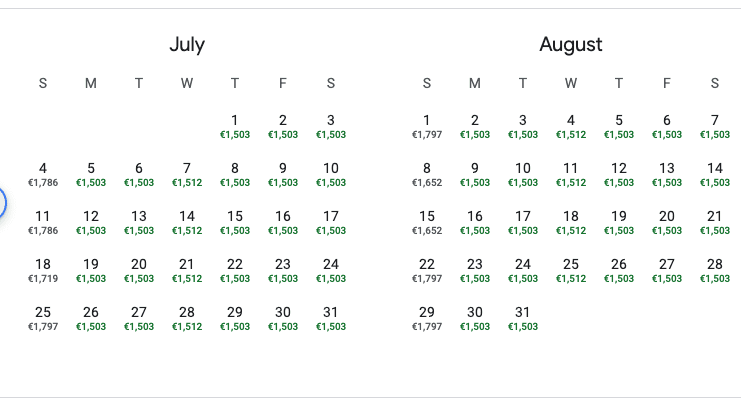Choose July 9 date
Viewport: 741px width, 408px height.
coord(283,175)
